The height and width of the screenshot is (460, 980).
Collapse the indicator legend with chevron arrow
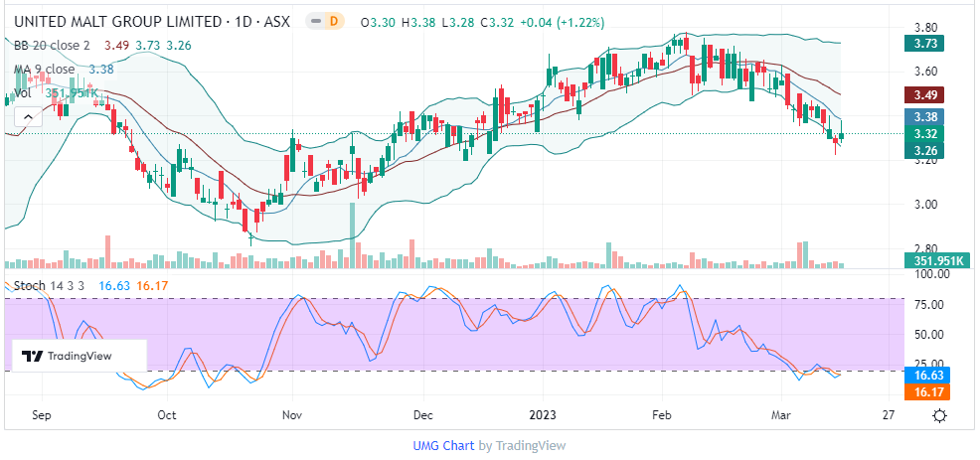point(26,116)
